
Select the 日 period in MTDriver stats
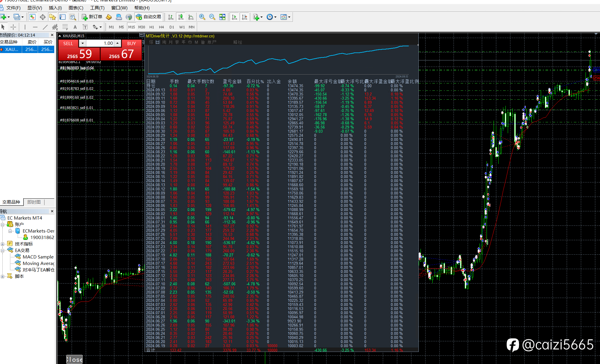pos(158,42)
